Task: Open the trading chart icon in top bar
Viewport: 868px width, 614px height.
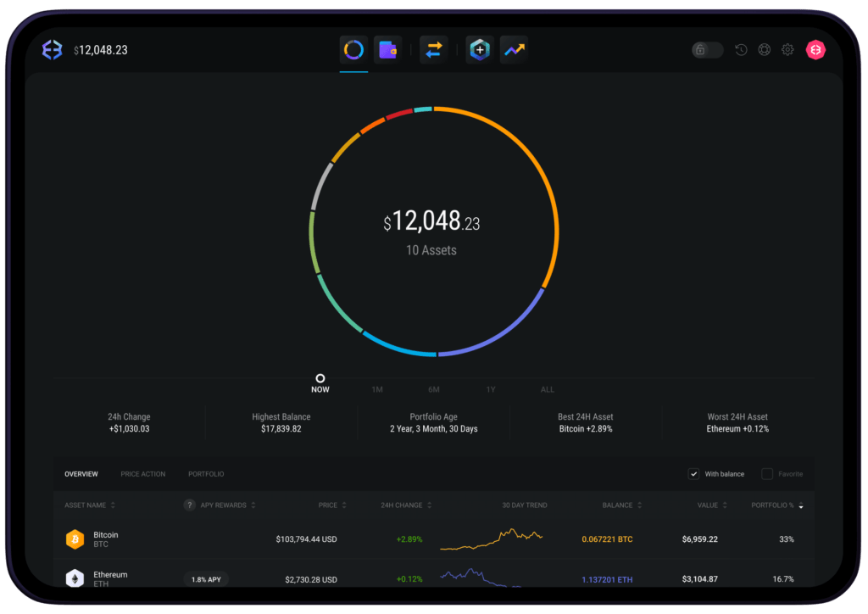Action: [513, 50]
